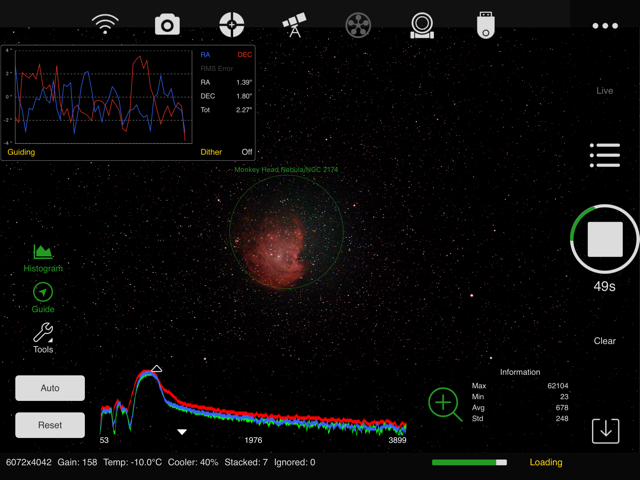Stop the exposure with the square button
This screenshot has width=640, height=480.
pos(604,239)
